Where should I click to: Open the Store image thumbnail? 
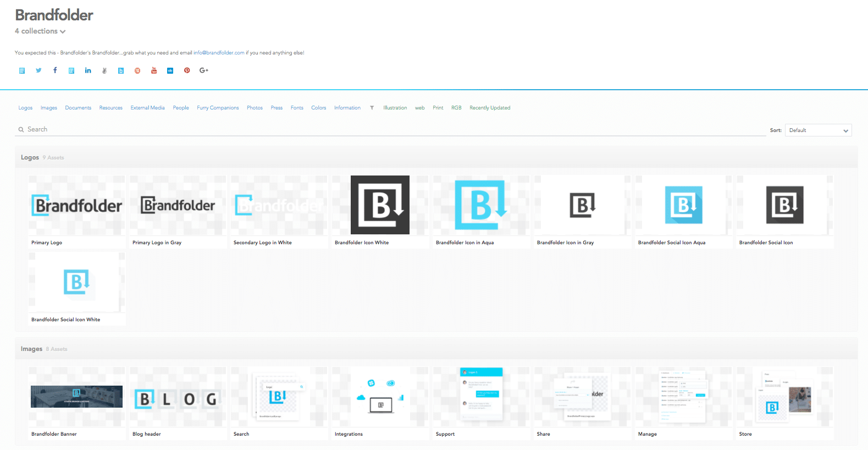[x=785, y=397]
